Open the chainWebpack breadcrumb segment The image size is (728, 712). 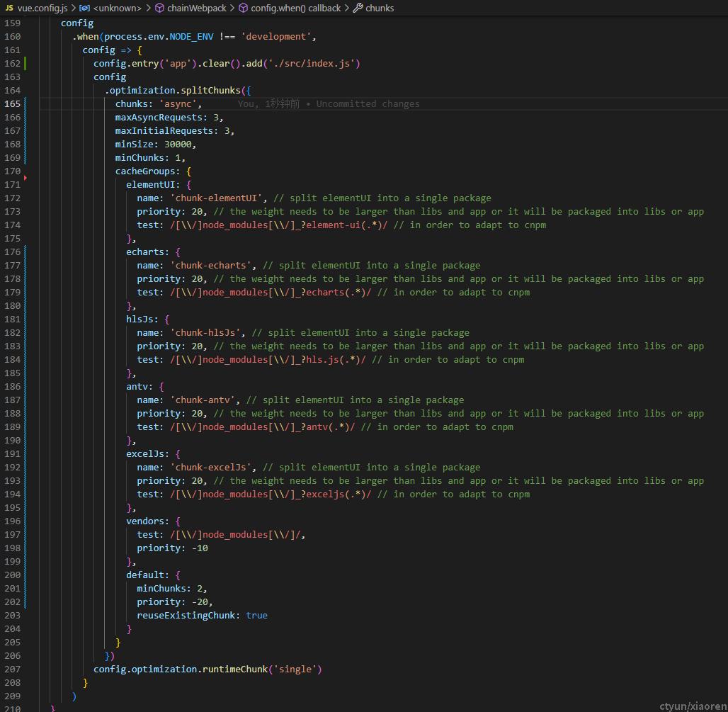point(196,8)
